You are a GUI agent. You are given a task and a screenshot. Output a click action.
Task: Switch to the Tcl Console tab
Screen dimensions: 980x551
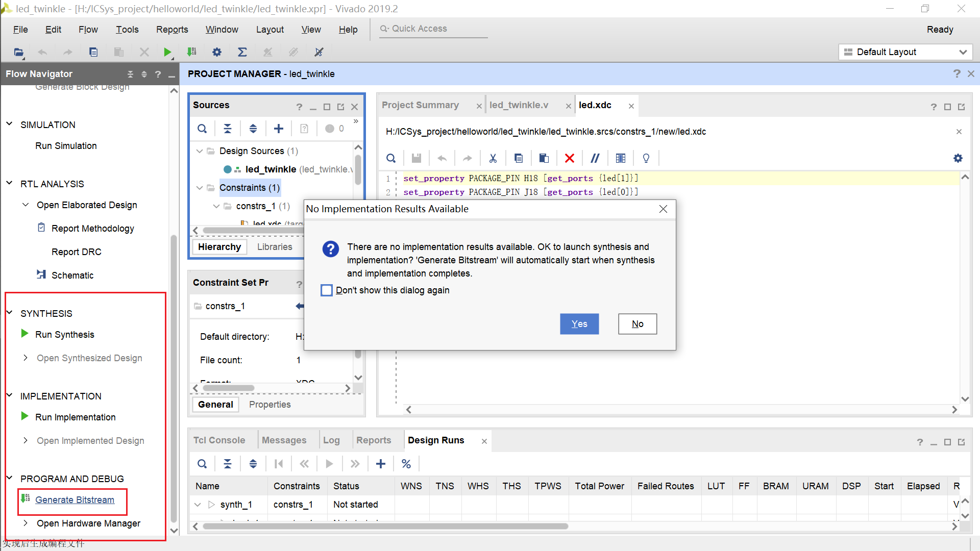[x=219, y=440]
